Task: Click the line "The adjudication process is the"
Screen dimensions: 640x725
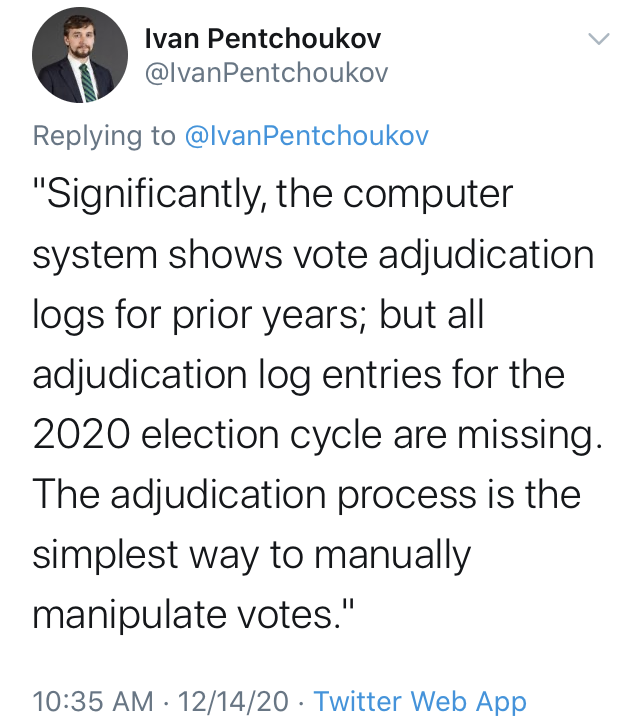Action: point(307,495)
